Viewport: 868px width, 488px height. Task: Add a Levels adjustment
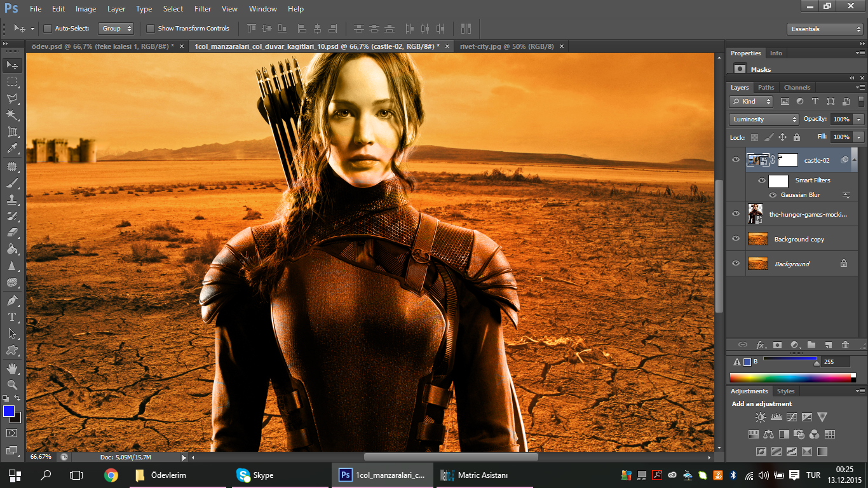point(776,417)
